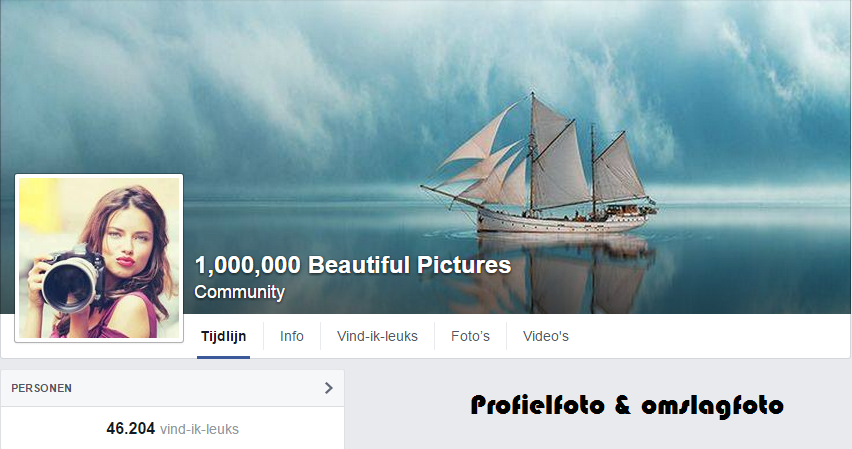Screen dimensions: 852x449
Task: Click the Profielfoto & omslagfoto caption text
Action: click(x=627, y=406)
